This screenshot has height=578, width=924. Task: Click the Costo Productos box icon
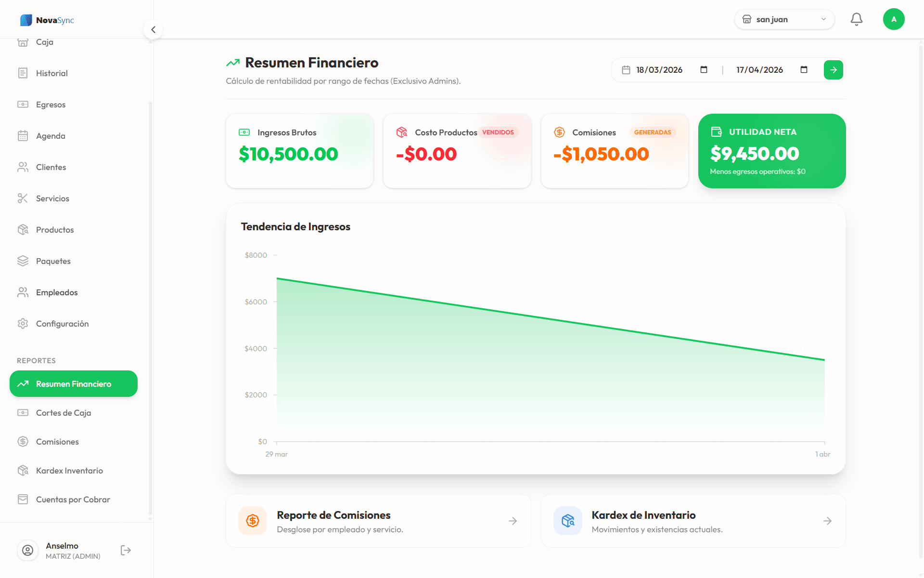click(402, 132)
